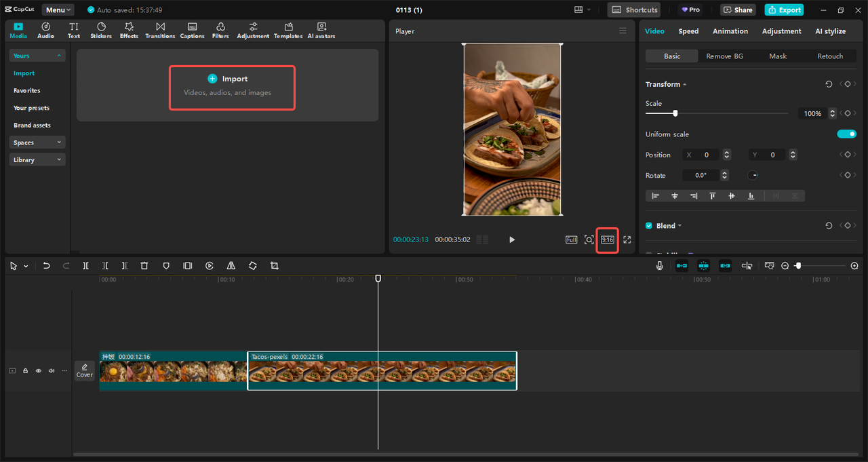868x462 pixels.
Task: Click the timeline zoom slider
Action: click(798, 266)
